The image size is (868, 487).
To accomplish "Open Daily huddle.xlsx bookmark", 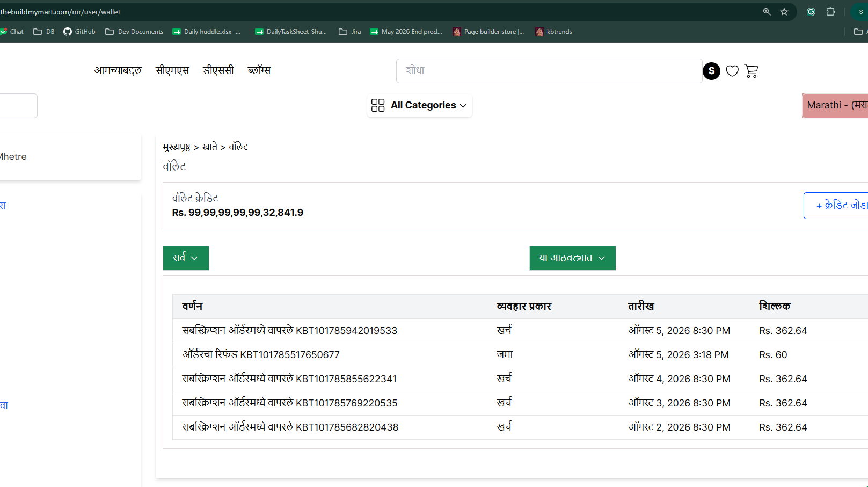I will tap(207, 32).
